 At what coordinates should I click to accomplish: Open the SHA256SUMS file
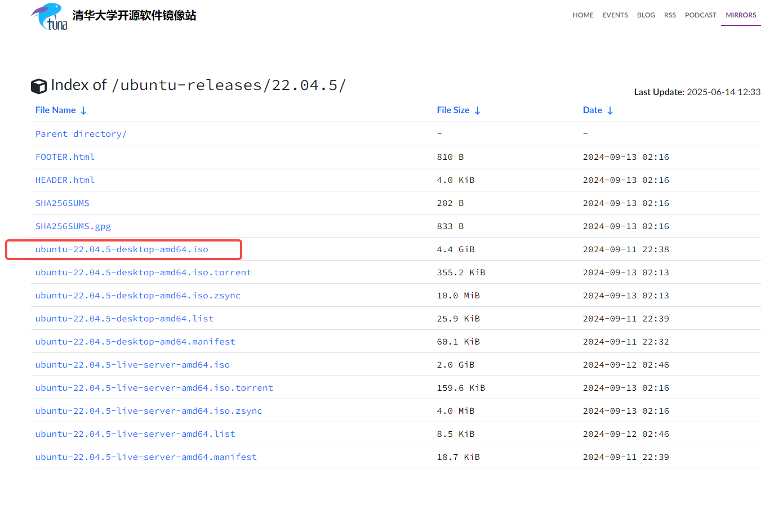click(x=63, y=203)
